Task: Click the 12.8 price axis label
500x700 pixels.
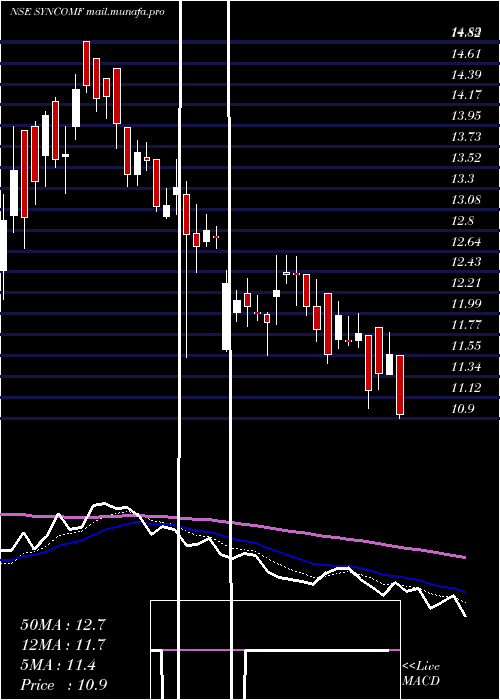Action: point(462,221)
